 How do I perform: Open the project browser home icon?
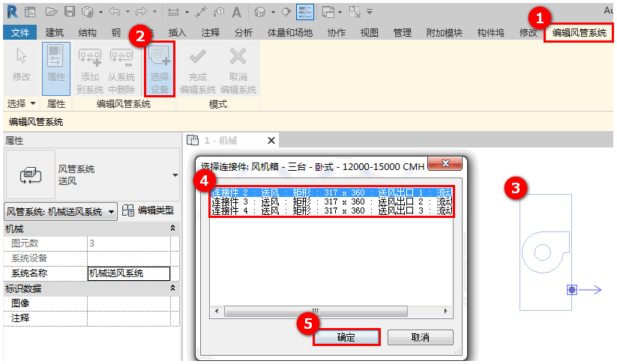(30, 12)
